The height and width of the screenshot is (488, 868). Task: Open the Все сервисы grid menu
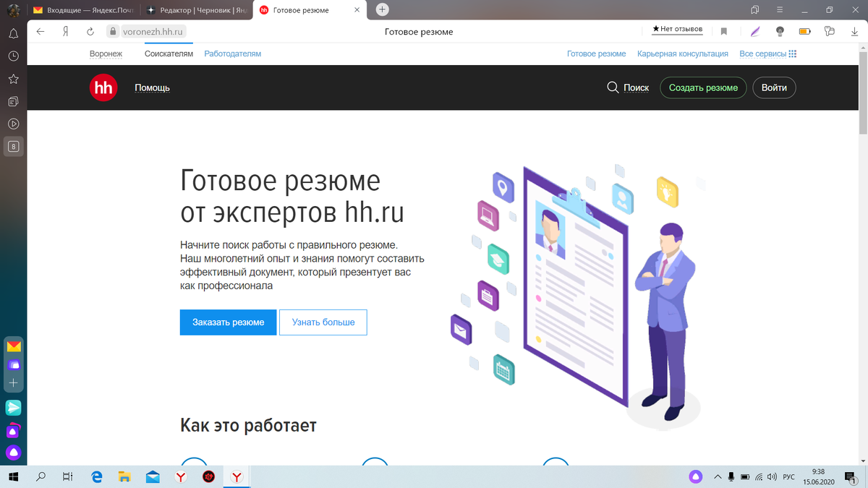(x=792, y=53)
